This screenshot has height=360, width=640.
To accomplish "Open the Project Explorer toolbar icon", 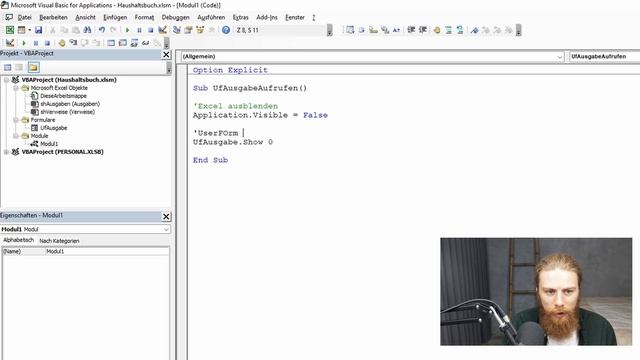I will click(177, 30).
